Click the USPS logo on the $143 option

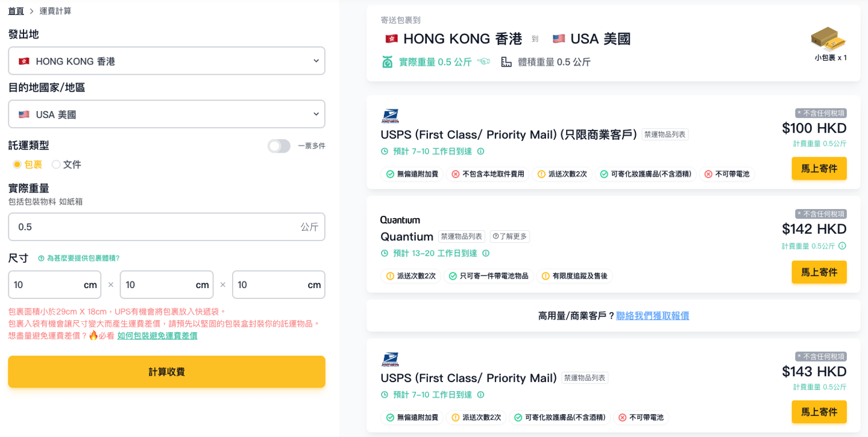pyautogui.click(x=390, y=360)
